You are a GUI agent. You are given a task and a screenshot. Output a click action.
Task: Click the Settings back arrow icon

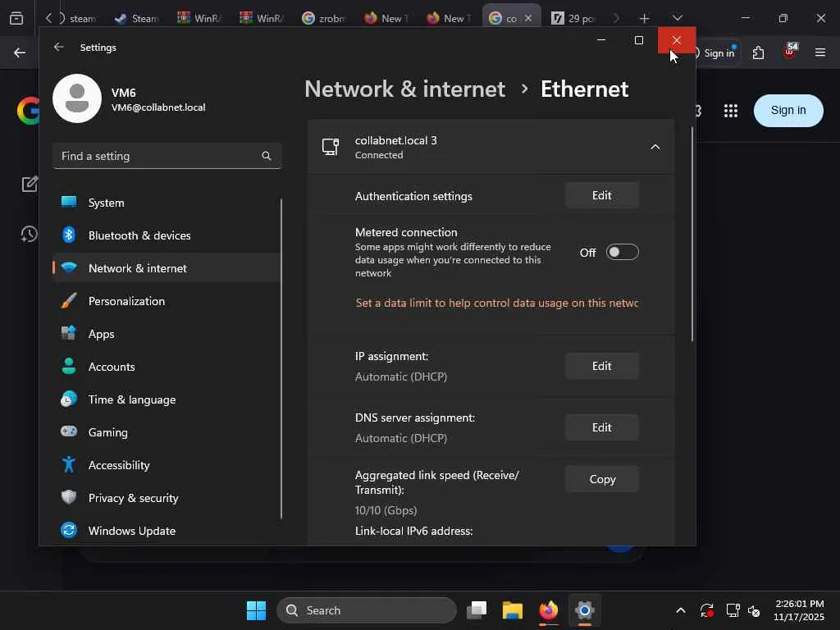coord(58,48)
